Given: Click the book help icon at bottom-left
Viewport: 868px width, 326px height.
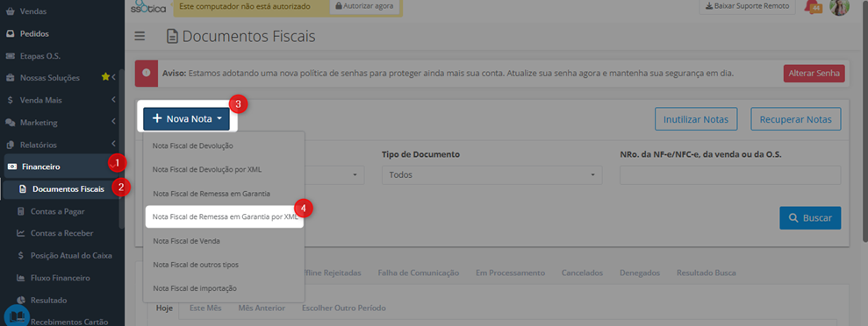Looking at the screenshot, I should [x=18, y=316].
